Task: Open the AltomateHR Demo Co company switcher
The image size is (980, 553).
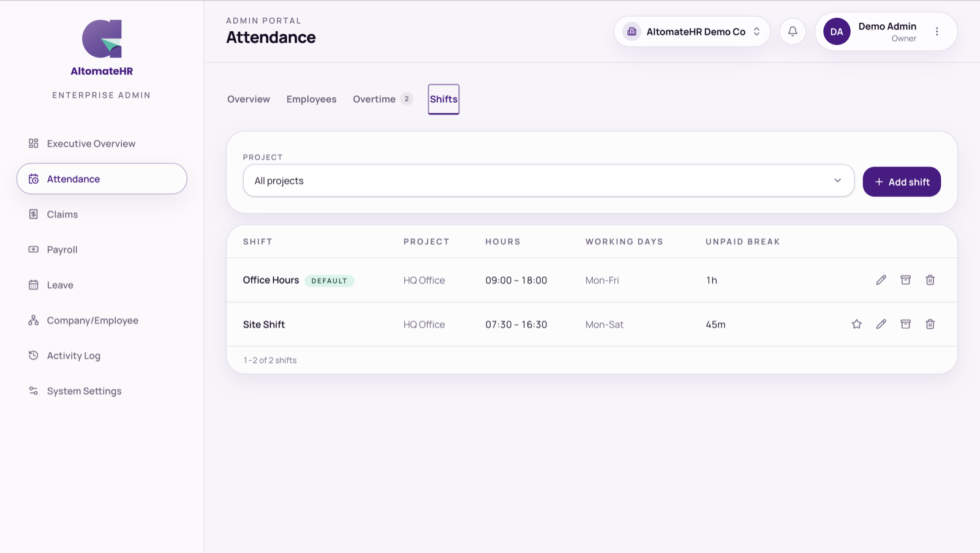Action: (692, 32)
